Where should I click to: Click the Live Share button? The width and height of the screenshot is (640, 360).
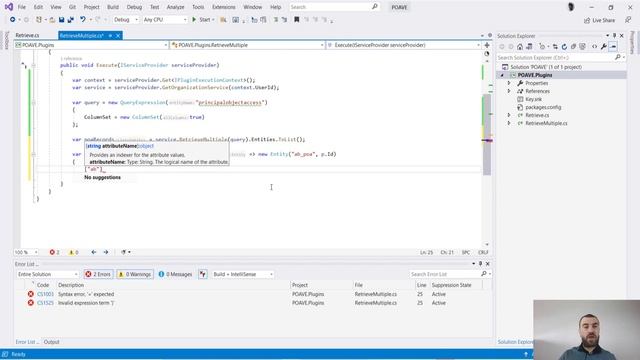[x=599, y=20]
